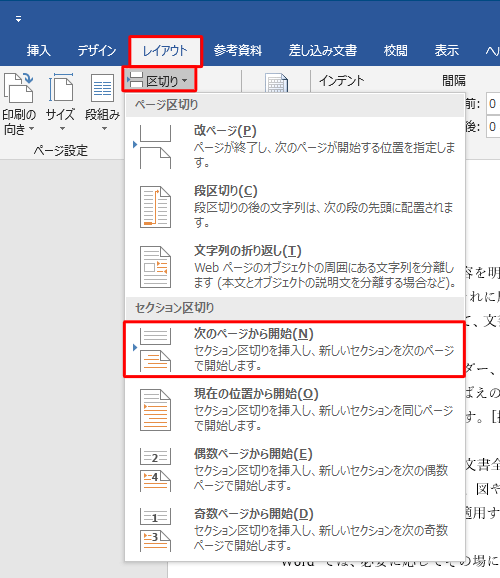
Task: Open the Mailings (差し込み文書) tab
Action: 323,51
